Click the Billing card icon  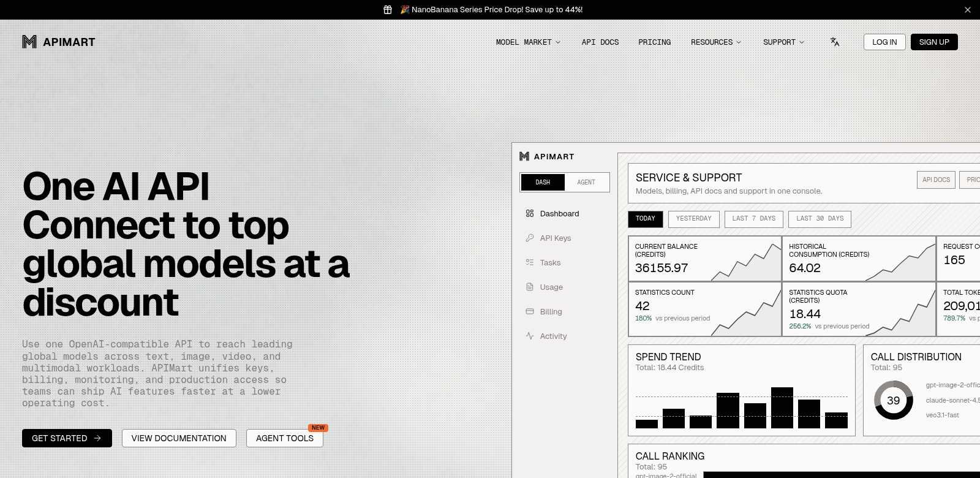[530, 311]
